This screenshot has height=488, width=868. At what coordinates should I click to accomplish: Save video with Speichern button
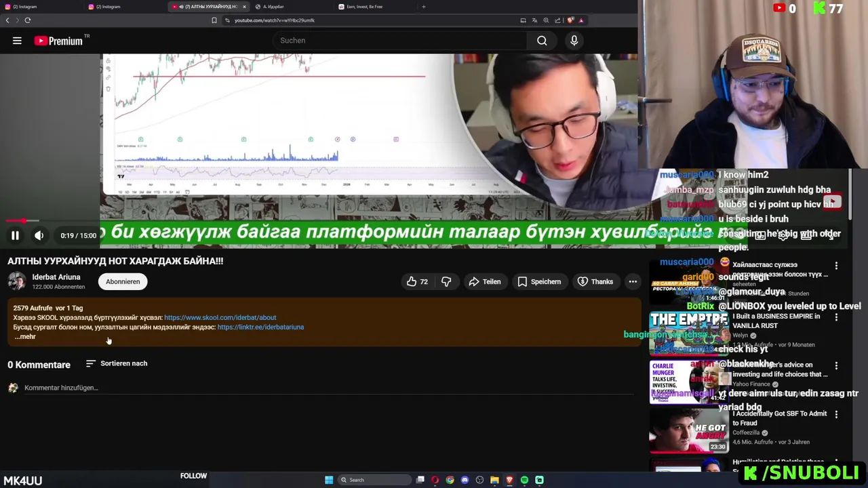pyautogui.click(x=539, y=282)
